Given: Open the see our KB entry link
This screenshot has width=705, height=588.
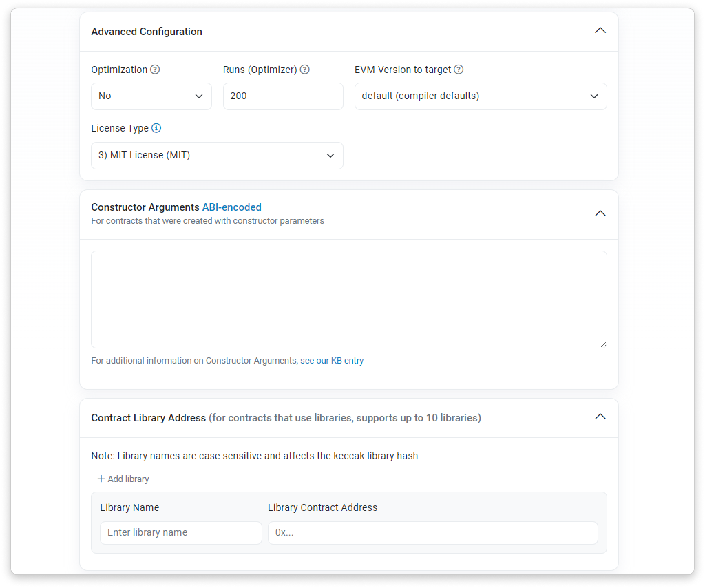Looking at the screenshot, I should (x=332, y=360).
